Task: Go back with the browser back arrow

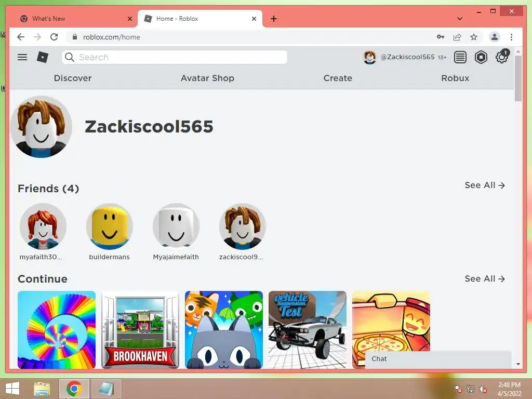Action: [x=21, y=37]
